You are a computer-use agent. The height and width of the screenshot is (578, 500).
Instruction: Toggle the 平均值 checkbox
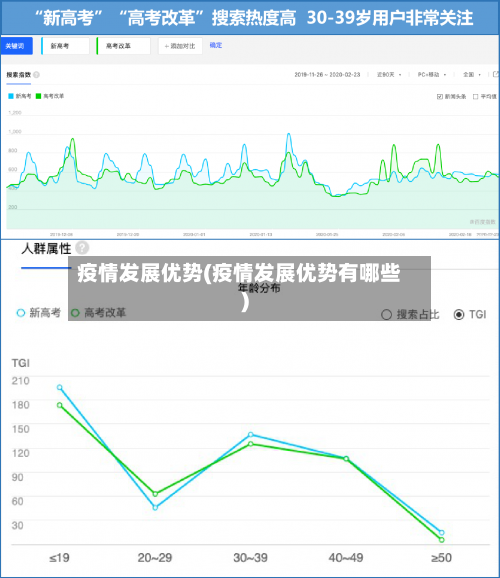coord(485,97)
